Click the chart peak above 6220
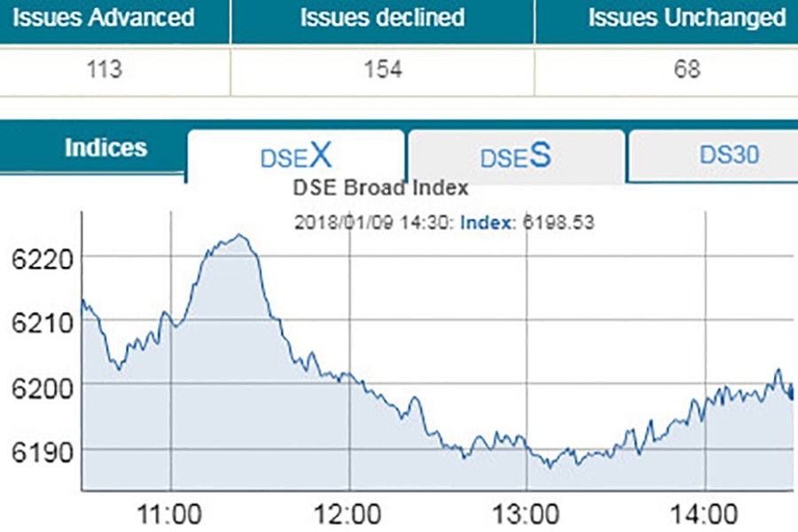Viewport: 798px width, 532px height. [x=239, y=236]
